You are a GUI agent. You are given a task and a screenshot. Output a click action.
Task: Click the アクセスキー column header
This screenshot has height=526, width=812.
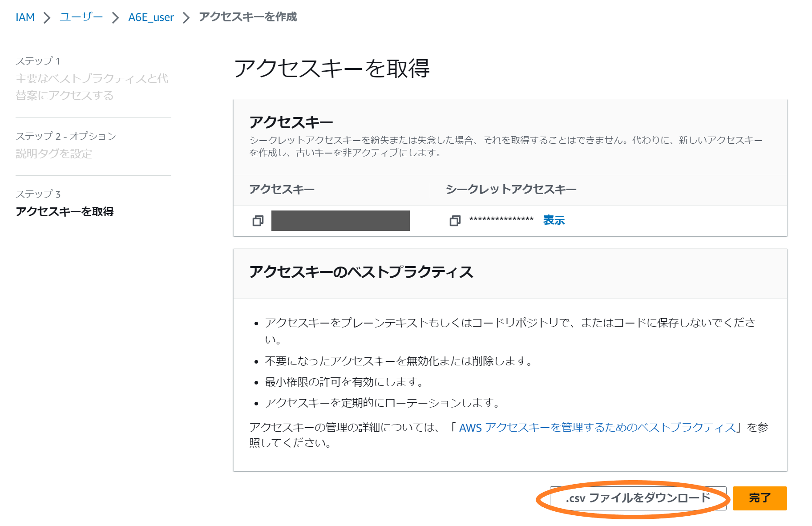282,190
